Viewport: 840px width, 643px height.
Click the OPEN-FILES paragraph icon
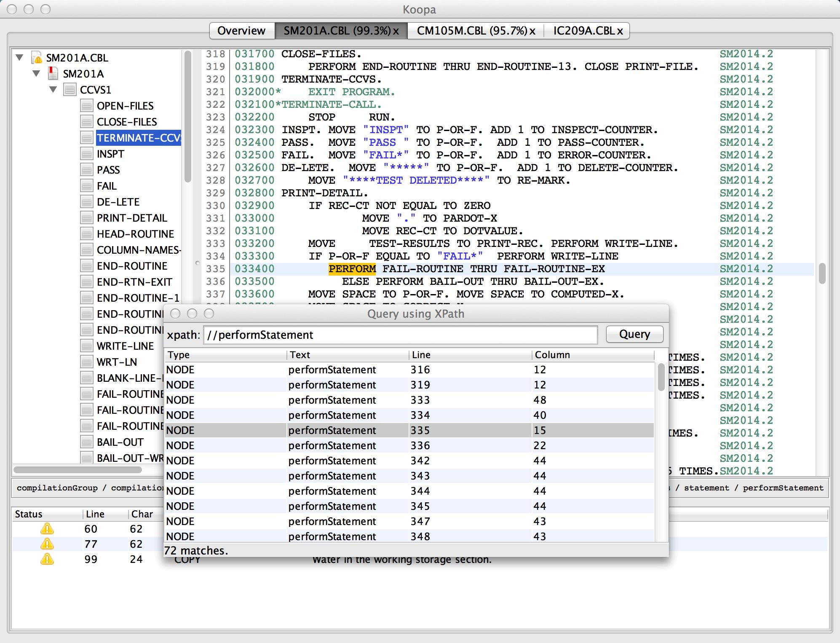[x=86, y=106]
